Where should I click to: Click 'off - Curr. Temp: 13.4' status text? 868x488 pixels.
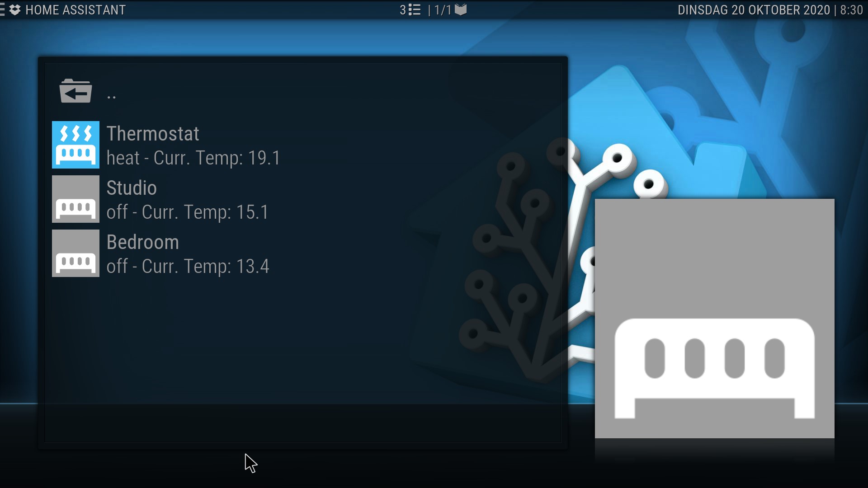(x=188, y=267)
